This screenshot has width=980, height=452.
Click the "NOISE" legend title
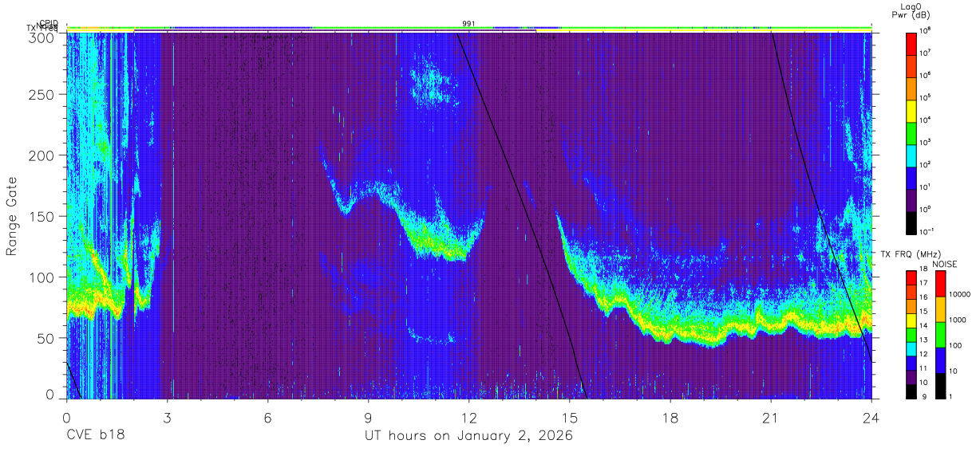[x=946, y=264]
